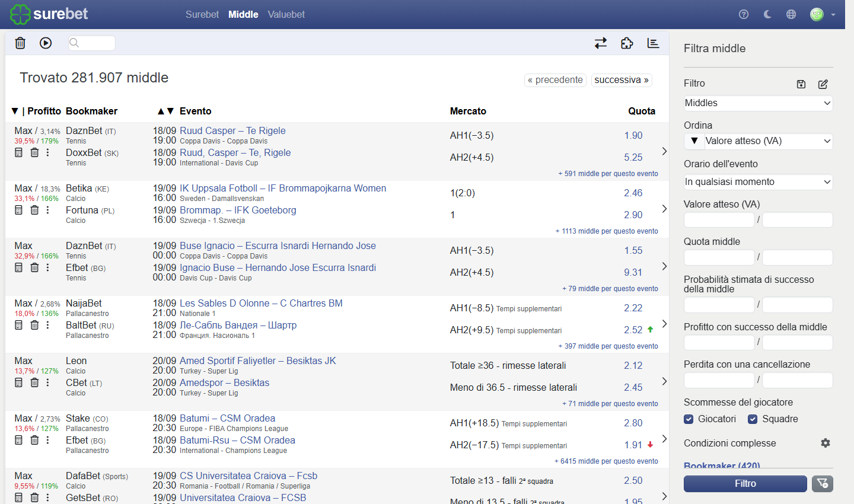Expand the Batumi – CSM Oradea row chevron
This screenshot has width=854, height=504.
[664, 439]
